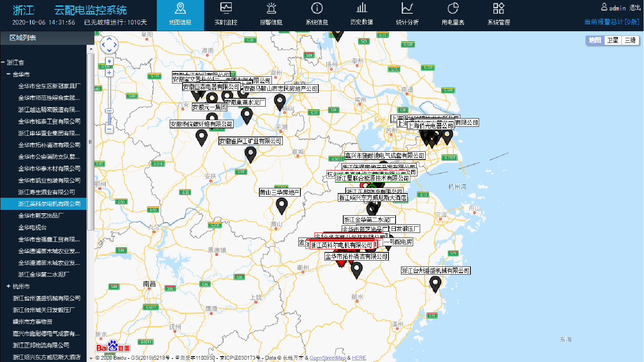Click the 当前报警总计 alarm count link
The image size is (644, 362).
(x=612, y=22)
